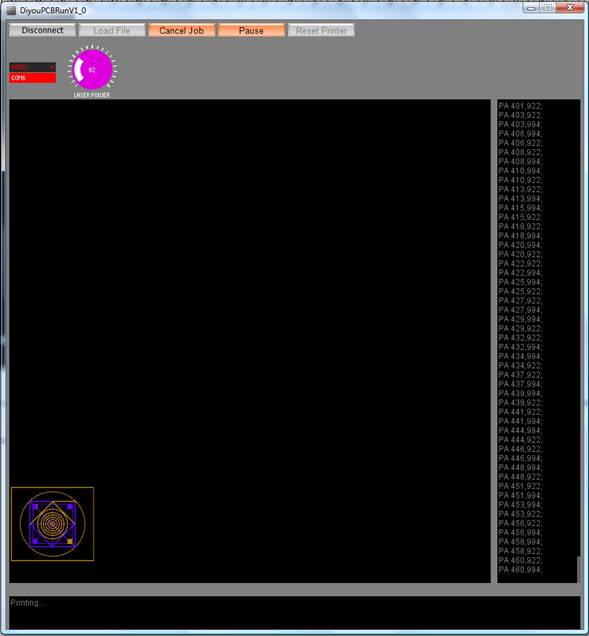
Task: Select the PA 401,922 command line
Action: [520, 106]
